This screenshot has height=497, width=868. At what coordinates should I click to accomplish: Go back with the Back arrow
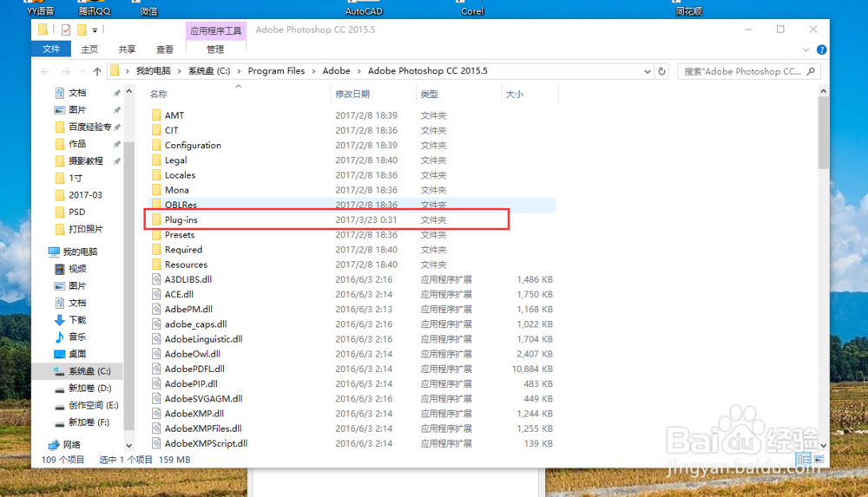(x=45, y=71)
